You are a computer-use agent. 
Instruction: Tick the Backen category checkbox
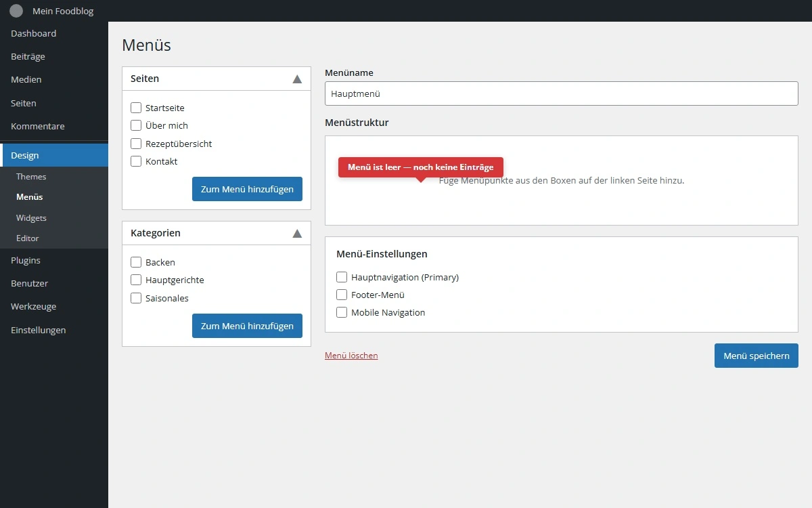pyautogui.click(x=136, y=262)
